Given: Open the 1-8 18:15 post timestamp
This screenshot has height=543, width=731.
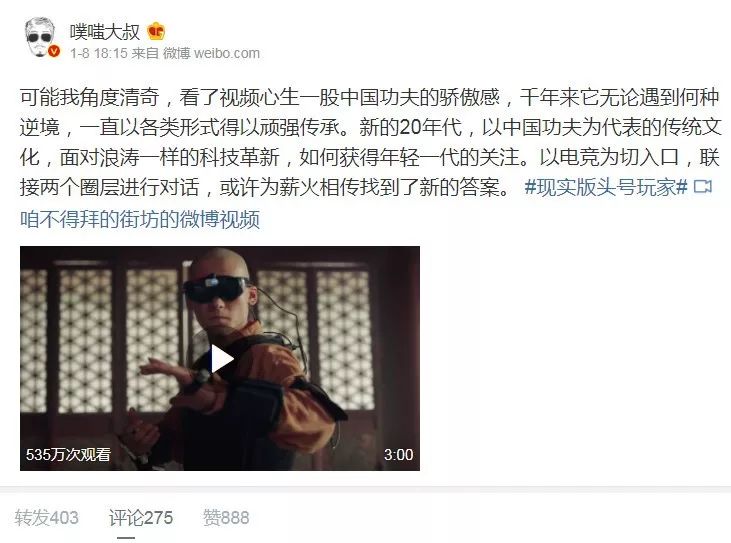Looking at the screenshot, I should coord(98,54).
